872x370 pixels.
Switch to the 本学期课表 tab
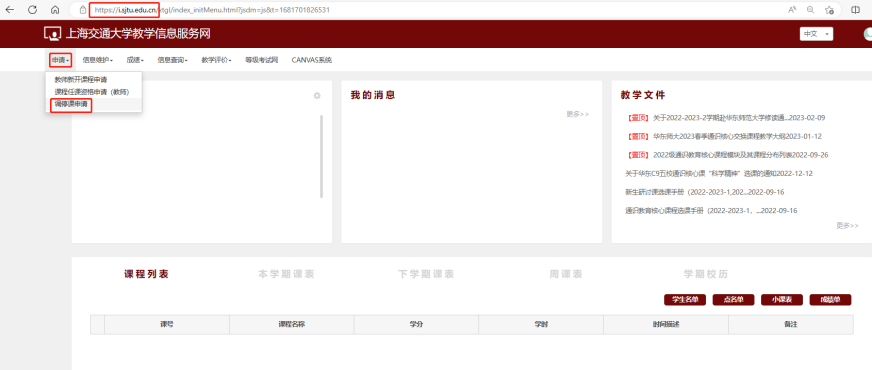286,274
